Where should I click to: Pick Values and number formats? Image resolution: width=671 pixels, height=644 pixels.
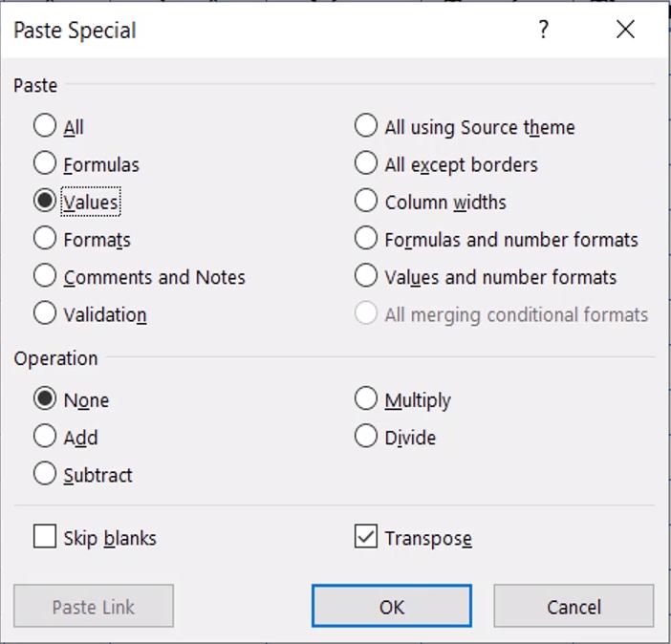point(366,276)
